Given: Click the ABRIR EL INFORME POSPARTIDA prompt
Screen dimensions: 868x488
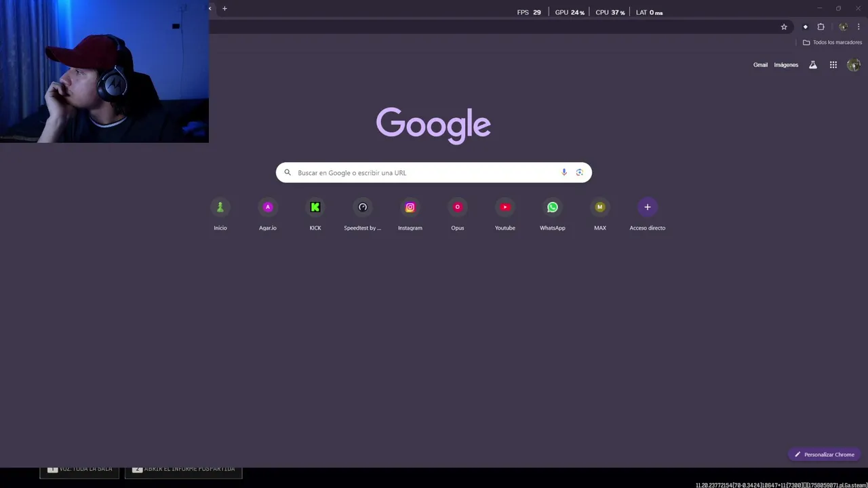Looking at the screenshot, I should click(184, 469).
